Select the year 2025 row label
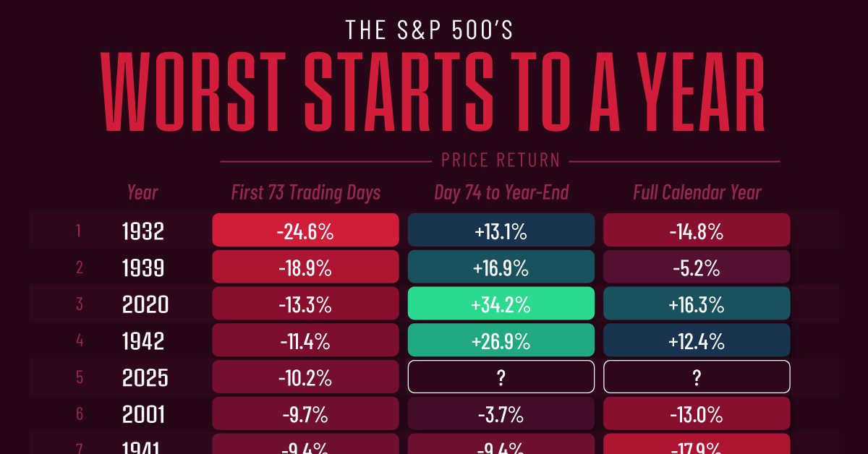The height and width of the screenshot is (454, 868). pos(145,377)
